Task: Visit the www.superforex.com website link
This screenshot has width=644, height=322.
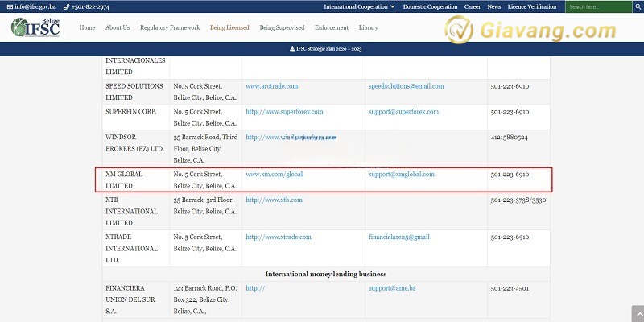Action: 284,112
